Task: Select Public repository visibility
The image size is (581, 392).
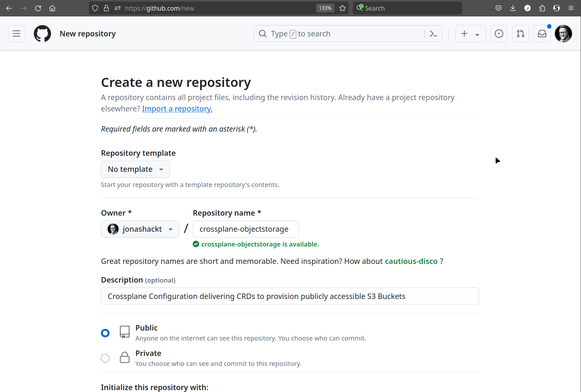Action: 105,333
